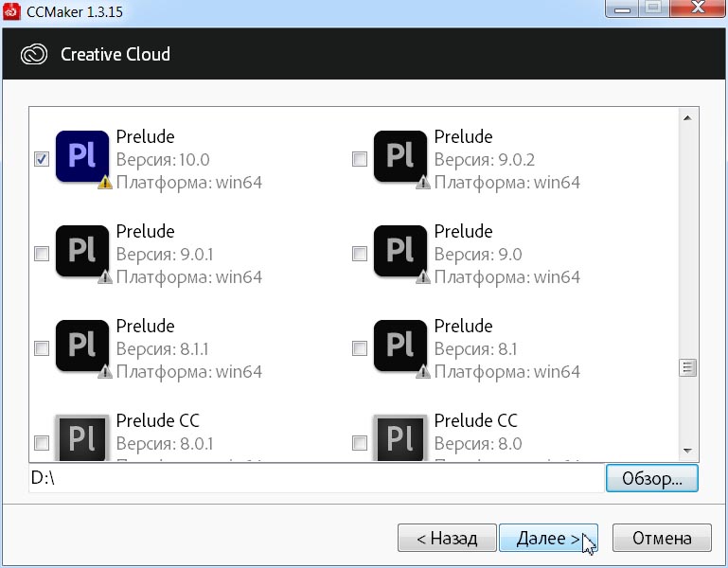728x568 pixels.
Task: Enable the Prelude CC 8.0 checkbox
Action: (x=360, y=443)
